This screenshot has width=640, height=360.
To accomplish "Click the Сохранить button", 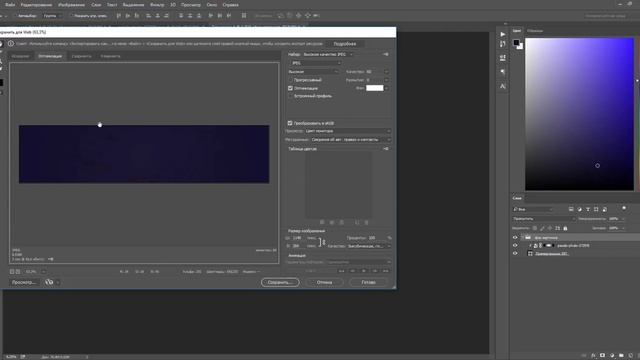I will [x=280, y=282].
